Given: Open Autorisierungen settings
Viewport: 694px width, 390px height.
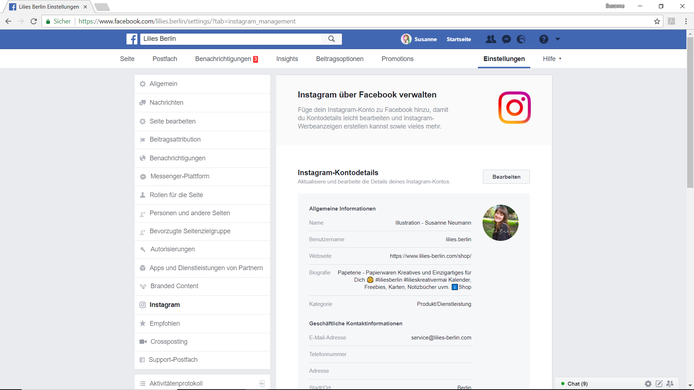Looking at the screenshot, I should pyautogui.click(x=202, y=249).
